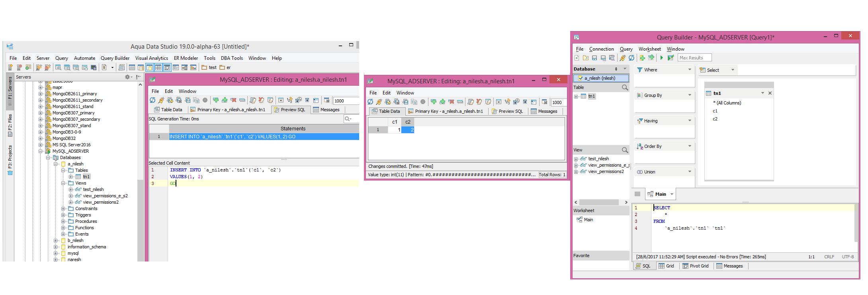This screenshot has width=868, height=295.
Task: Click Main entry under Worksheet panel
Action: [x=588, y=220]
